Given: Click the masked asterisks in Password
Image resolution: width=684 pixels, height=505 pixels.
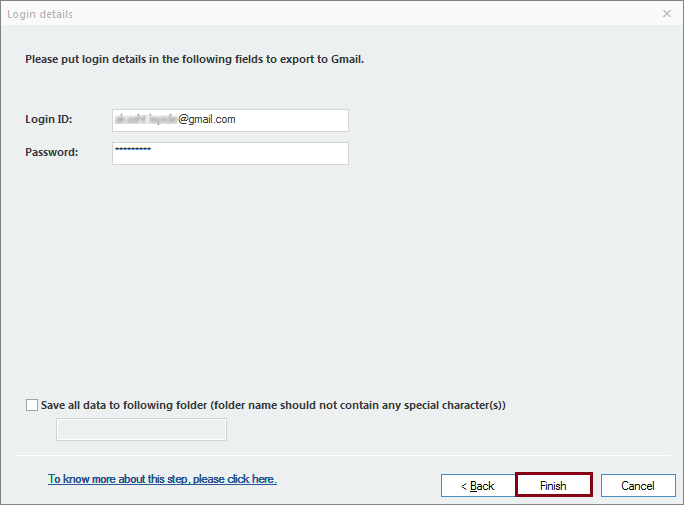Looking at the screenshot, I should [133, 150].
